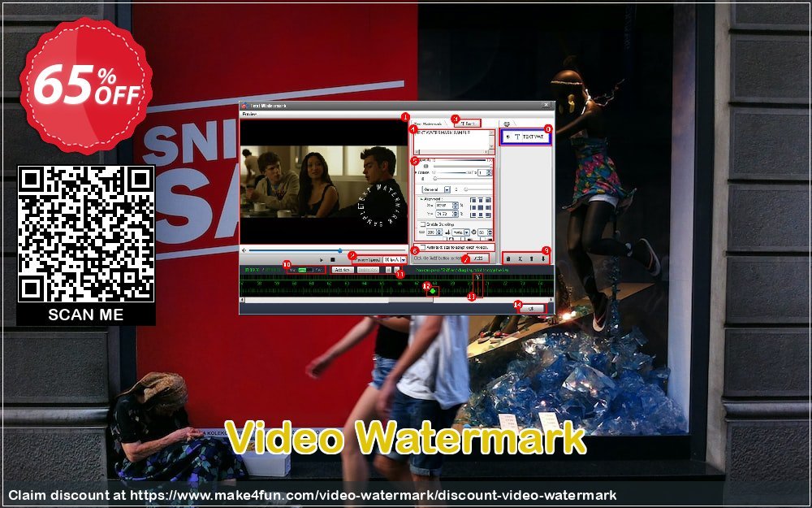
Task: Click the Add button
Action: pos(478,258)
